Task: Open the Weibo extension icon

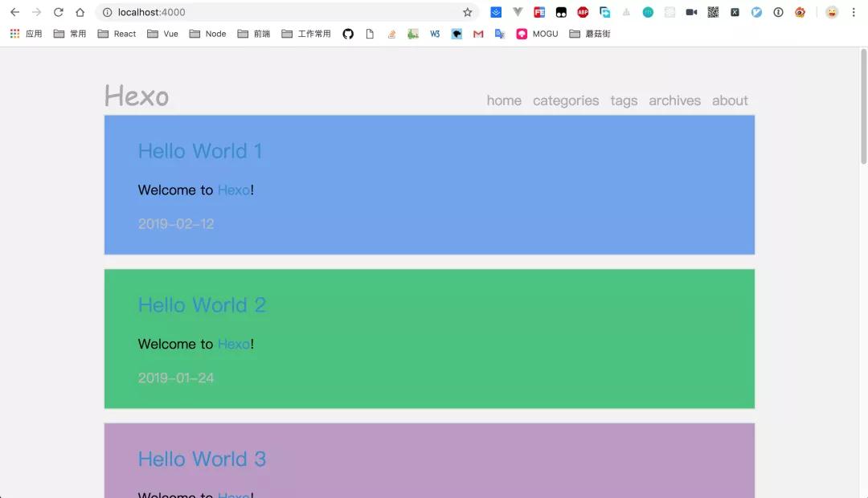Action: pos(800,12)
